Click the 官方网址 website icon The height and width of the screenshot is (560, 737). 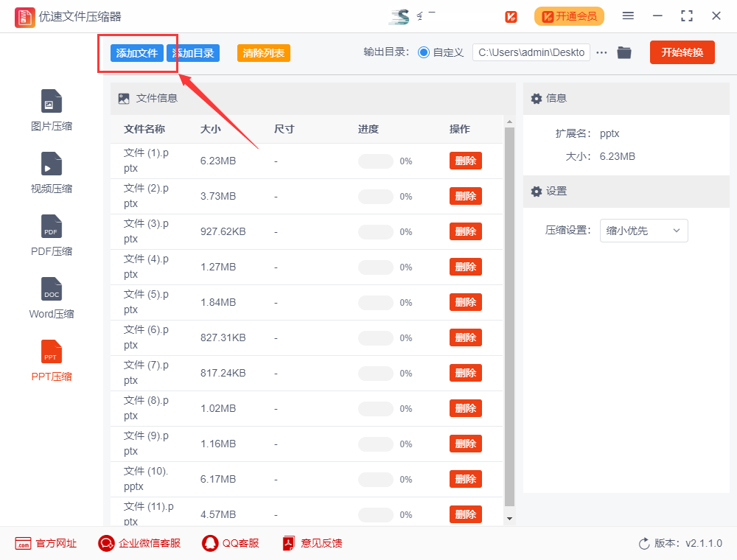point(23,544)
